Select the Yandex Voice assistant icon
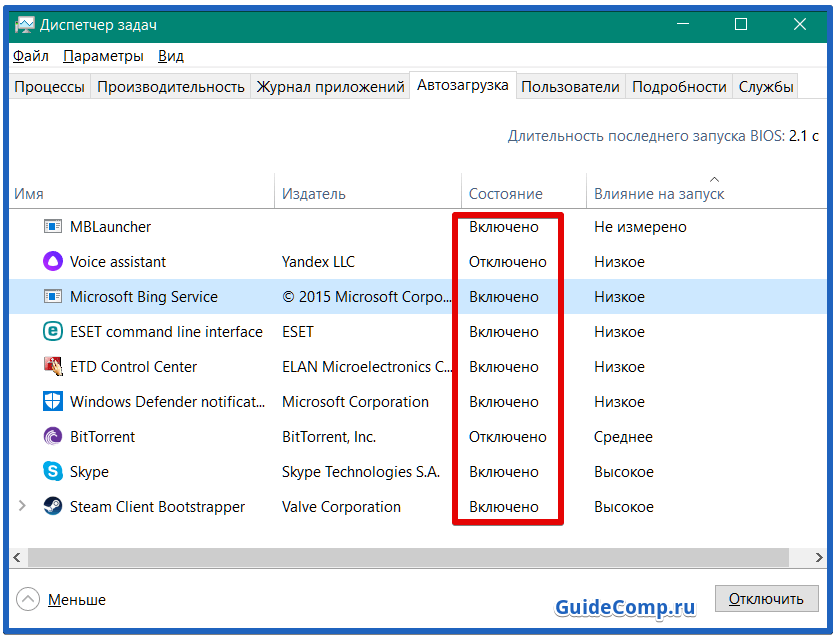Screen dimensions: 838x638 coord(53,262)
